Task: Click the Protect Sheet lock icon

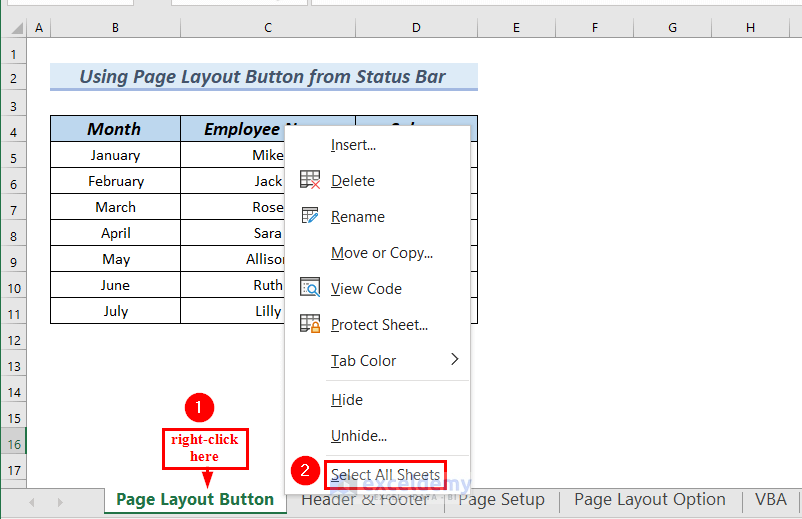Action: (x=310, y=324)
